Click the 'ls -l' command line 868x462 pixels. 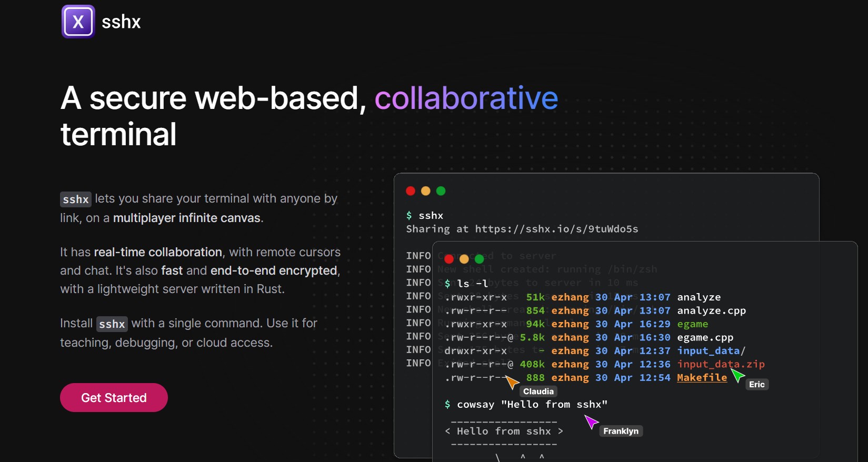tap(466, 284)
